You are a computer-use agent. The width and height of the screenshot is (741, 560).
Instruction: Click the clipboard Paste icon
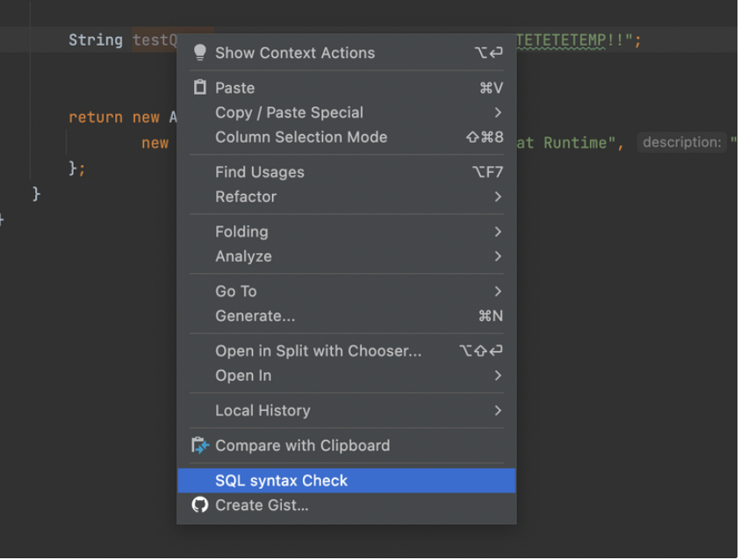[x=200, y=88]
